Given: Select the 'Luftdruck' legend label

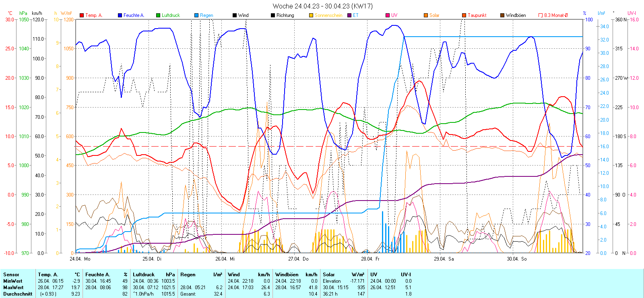Looking at the screenshot, I should click(x=171, y=15).
